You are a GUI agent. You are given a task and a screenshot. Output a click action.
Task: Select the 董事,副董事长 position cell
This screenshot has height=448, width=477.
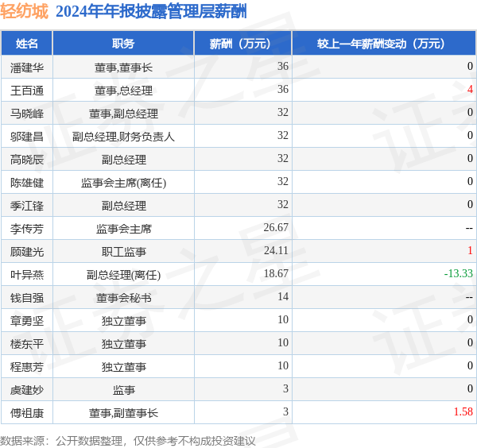123,413
